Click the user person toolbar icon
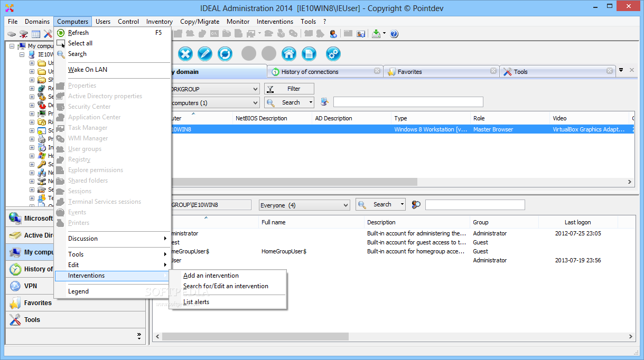 click(333, 34)
